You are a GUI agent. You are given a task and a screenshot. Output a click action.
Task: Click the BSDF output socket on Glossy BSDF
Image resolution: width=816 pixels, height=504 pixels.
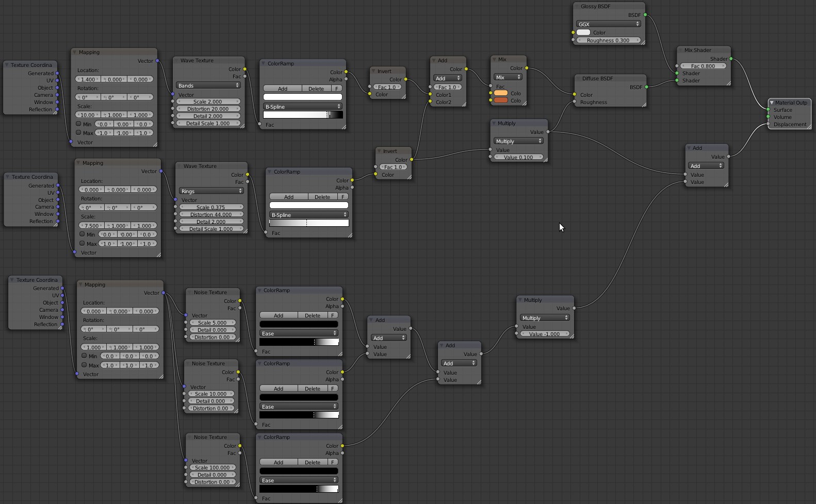(645, 15)
